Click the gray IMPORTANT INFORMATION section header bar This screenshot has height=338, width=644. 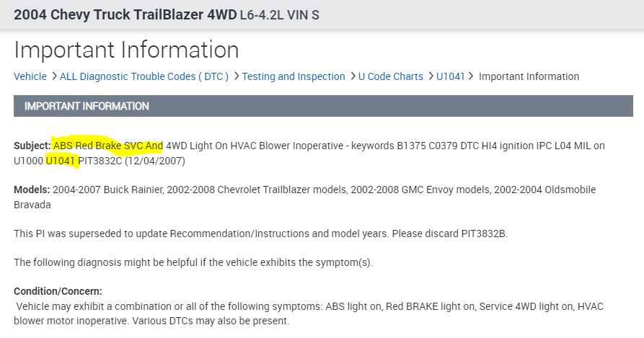323,106
